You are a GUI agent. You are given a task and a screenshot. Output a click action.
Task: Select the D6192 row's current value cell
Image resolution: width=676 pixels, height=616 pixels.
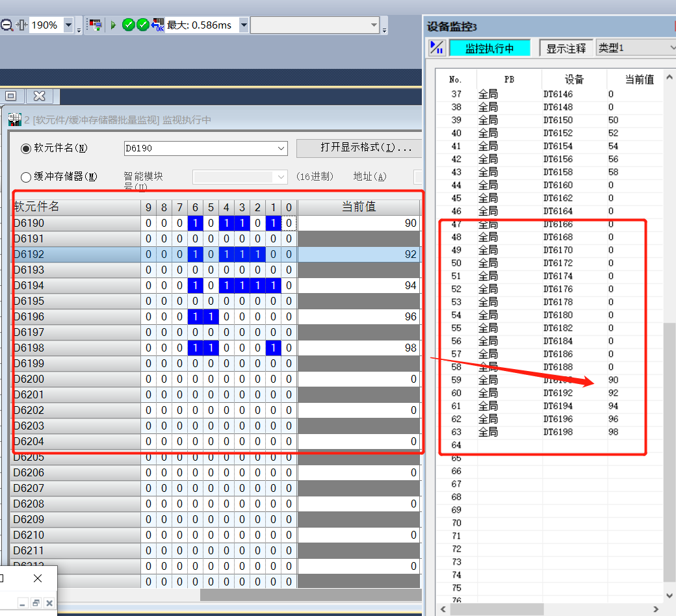pos(359,255)
